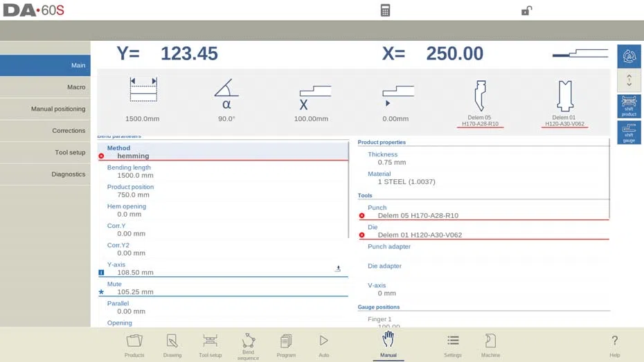Click the X-axis position icon showing 100.00mm
This screenshot has width=644, height=362.
(311, 102)
